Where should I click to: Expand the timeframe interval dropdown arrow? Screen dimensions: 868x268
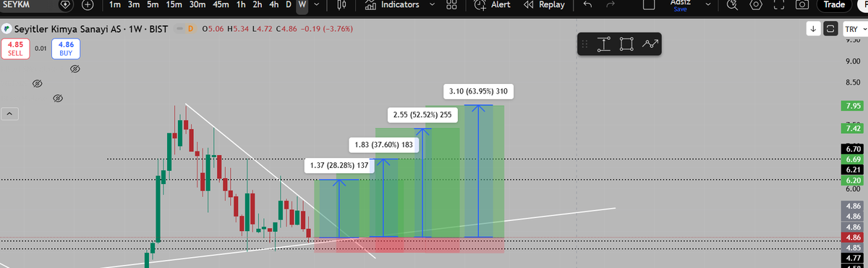coord(317,4)
